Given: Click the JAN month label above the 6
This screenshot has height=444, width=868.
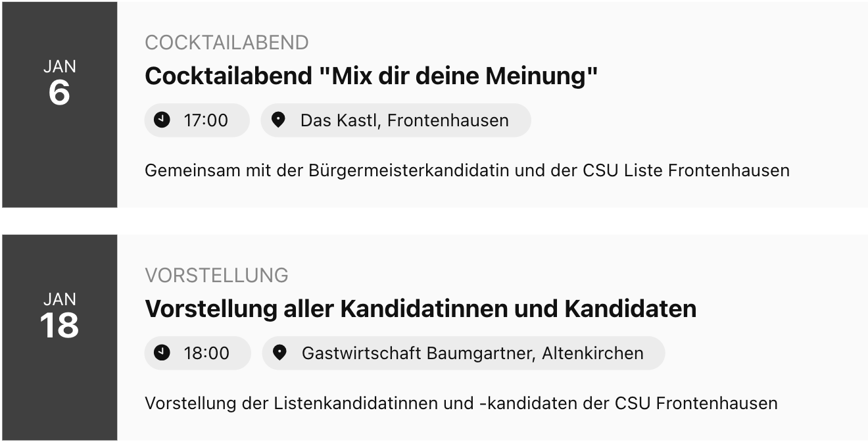Looking at the screenshot, I should (59, 66).
